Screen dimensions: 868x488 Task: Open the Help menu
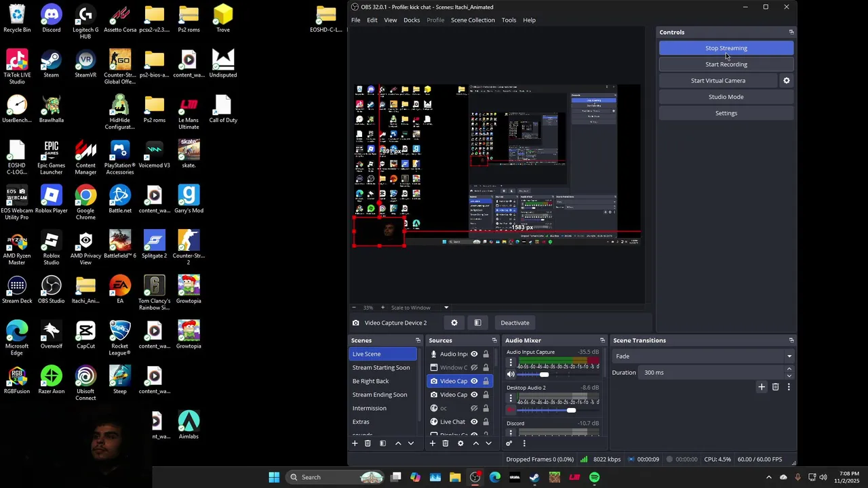[529, 20]
